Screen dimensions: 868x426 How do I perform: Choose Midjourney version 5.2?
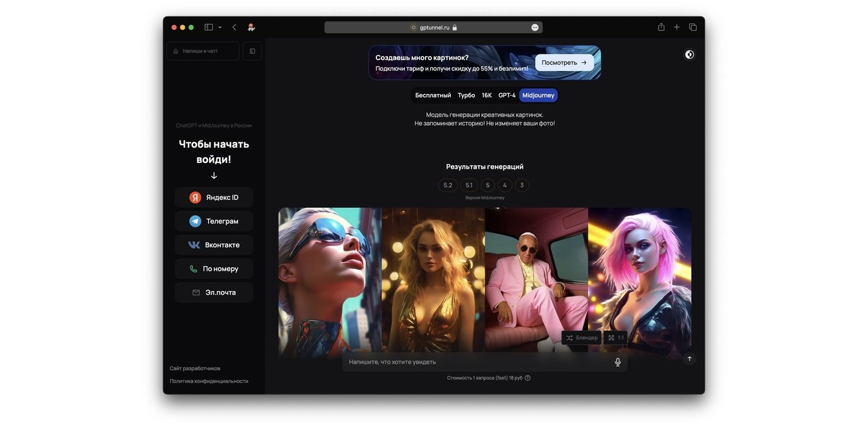pyautogui.click(x=448, y=185)
